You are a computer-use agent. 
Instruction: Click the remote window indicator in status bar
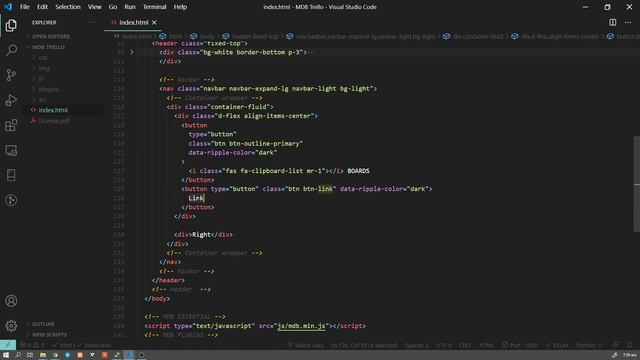[x=8, y=345]
